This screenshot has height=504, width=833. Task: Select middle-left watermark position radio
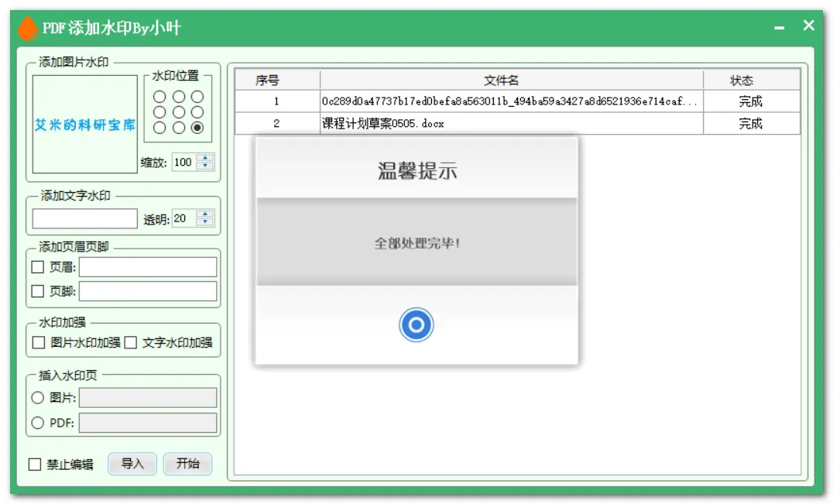pos(159,112)
